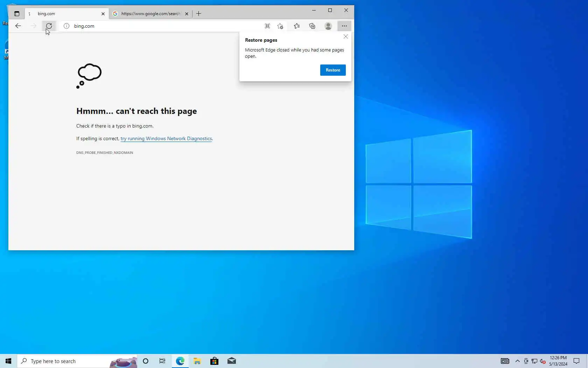This screenshot has width=588, height=368.
Task: Open the QR code / apps icon in address bar
Action: [x=267, y=26]
